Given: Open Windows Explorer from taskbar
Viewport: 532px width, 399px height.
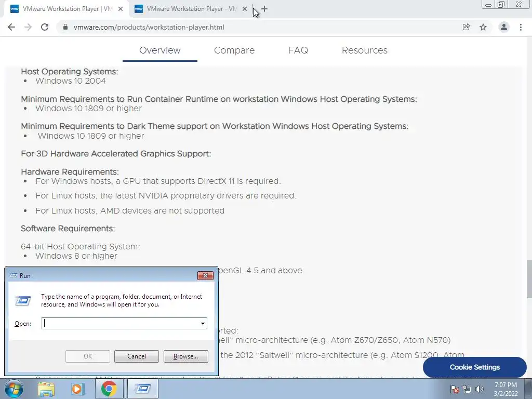Looking at the screenshot, I should click(46, 389).
